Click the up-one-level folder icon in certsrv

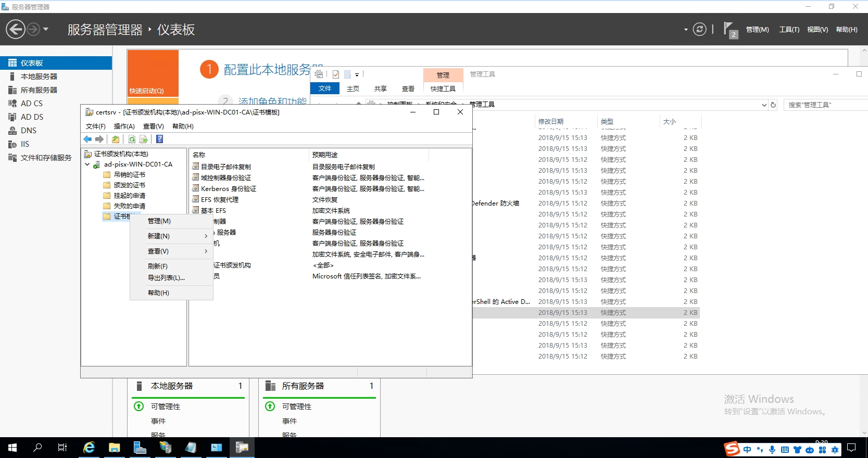(x=116, y=139)
